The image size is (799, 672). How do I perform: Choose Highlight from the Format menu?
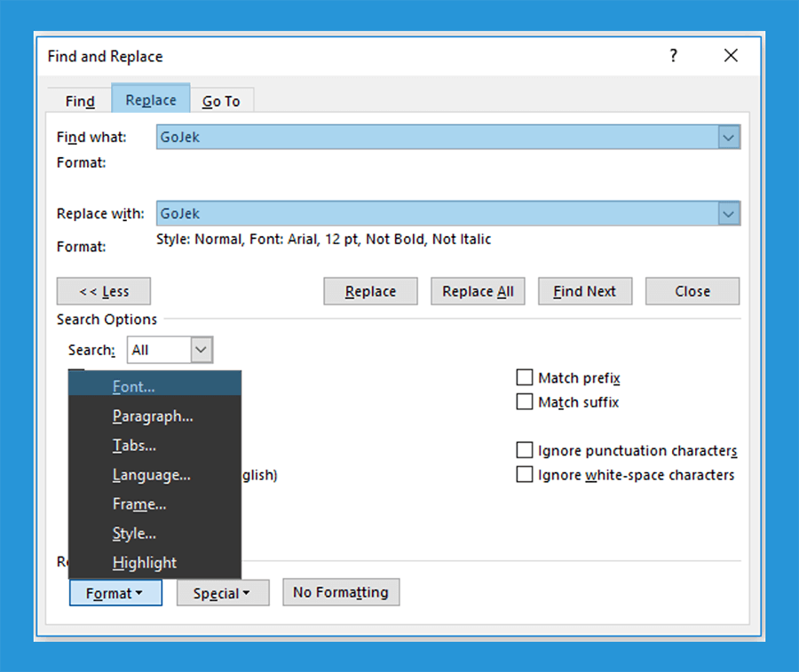(154, 563)
